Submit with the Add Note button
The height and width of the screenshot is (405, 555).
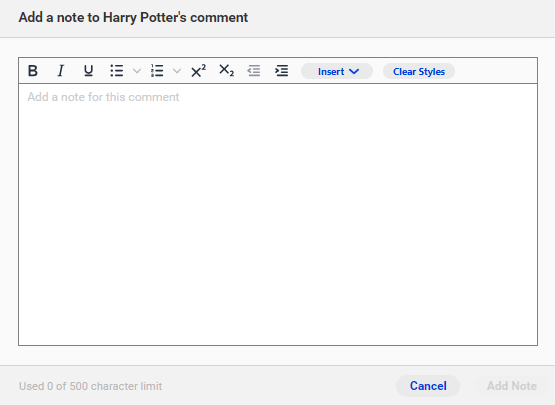511,386
